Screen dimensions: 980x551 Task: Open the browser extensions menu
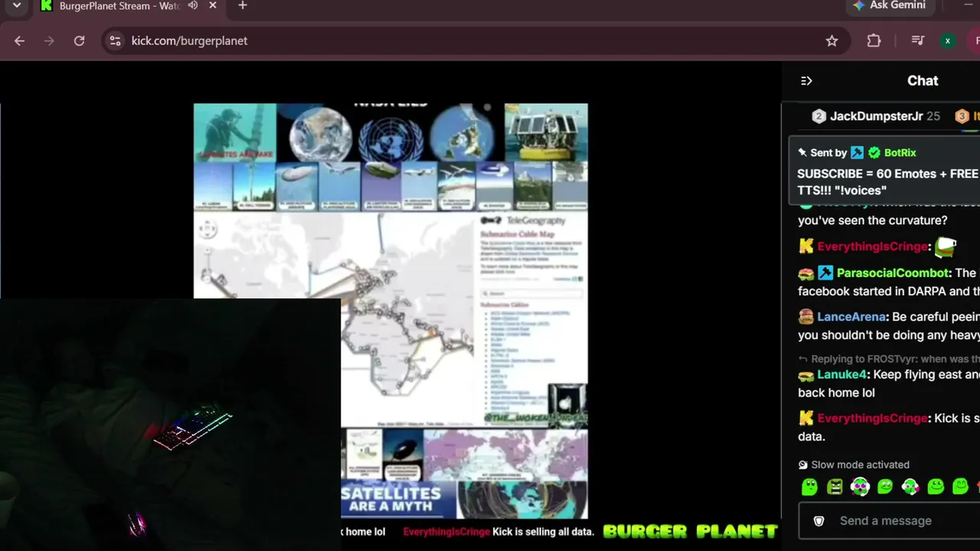point(874,41)
